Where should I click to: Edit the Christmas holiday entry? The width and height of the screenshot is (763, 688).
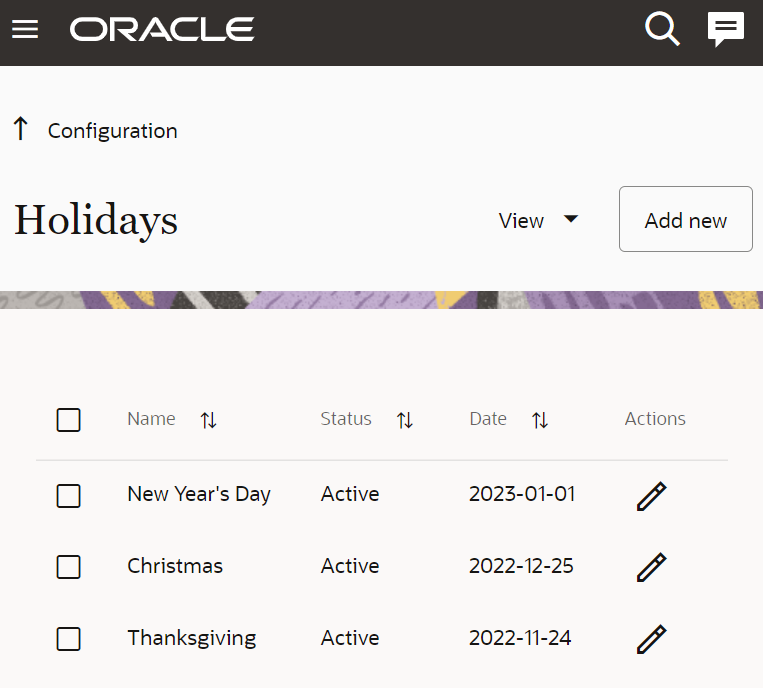click(x=651, y=567)
